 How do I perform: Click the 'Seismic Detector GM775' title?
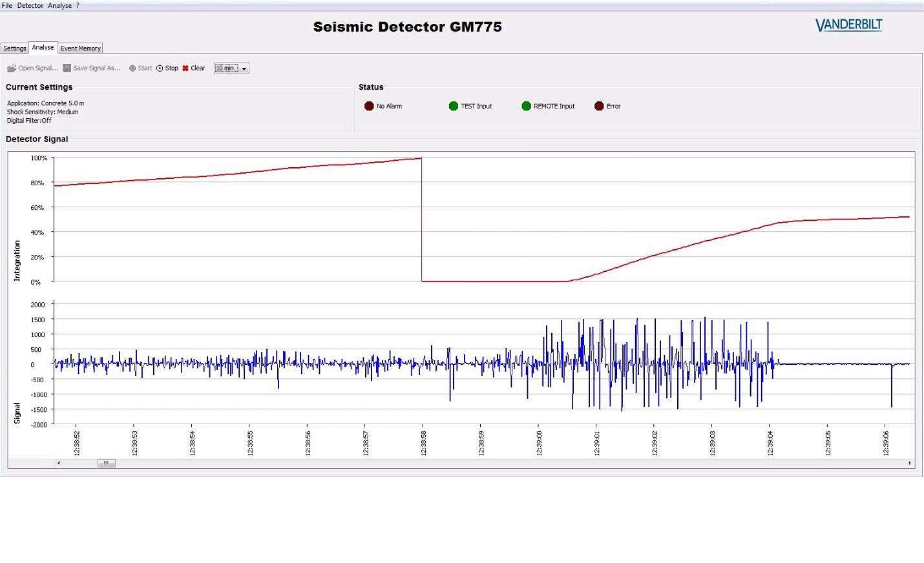[x=408, y=27]
